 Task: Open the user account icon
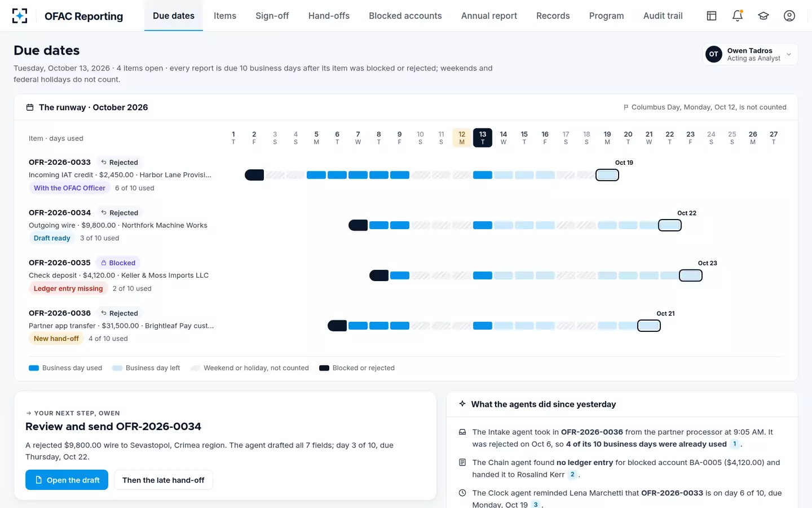tap(789, 16)
